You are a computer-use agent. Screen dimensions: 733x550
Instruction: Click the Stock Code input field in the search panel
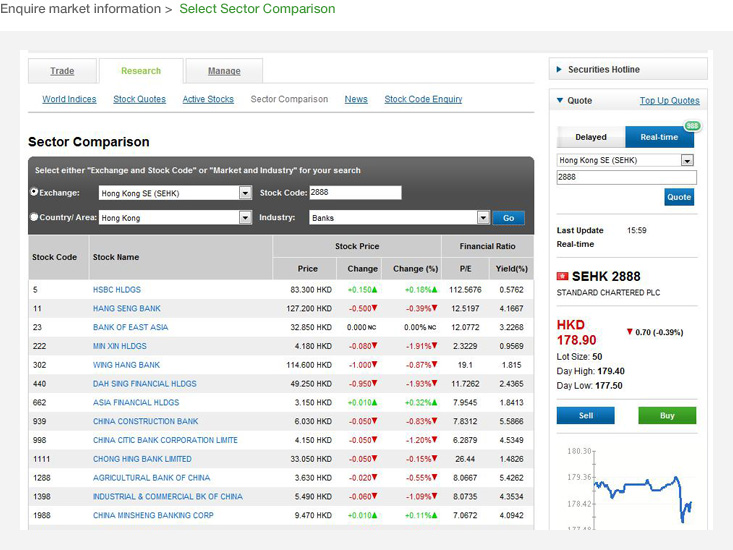click(x=355, y=193)
